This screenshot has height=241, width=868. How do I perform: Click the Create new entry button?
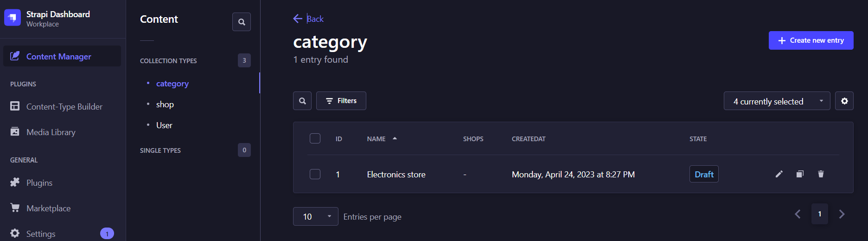pyautogui.click(x=811, y=40)
